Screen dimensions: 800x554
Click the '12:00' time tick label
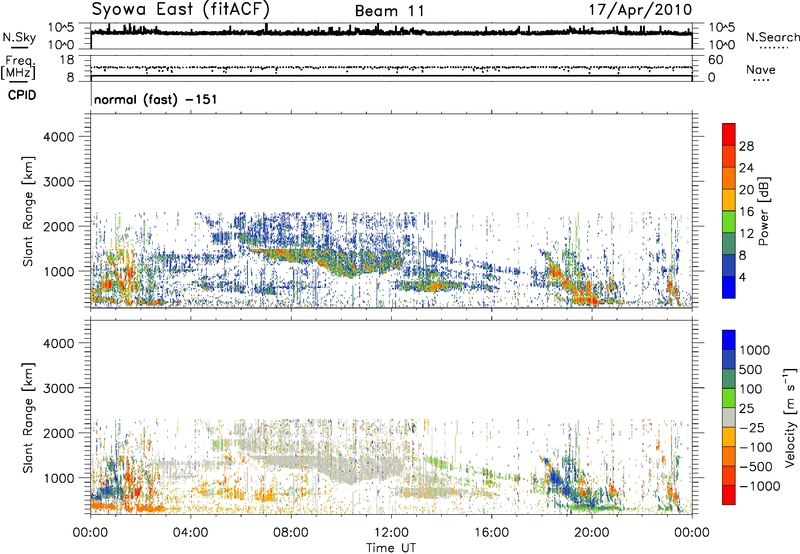pyautogui.click(x=391, y=533)
